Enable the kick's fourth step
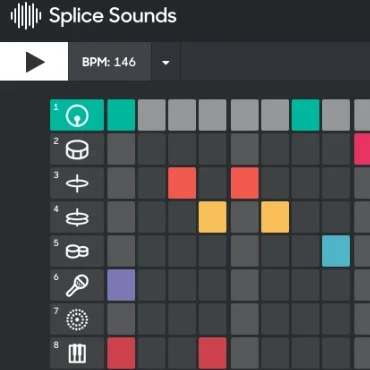The image size is (370, 370). [x=213, y=115]
